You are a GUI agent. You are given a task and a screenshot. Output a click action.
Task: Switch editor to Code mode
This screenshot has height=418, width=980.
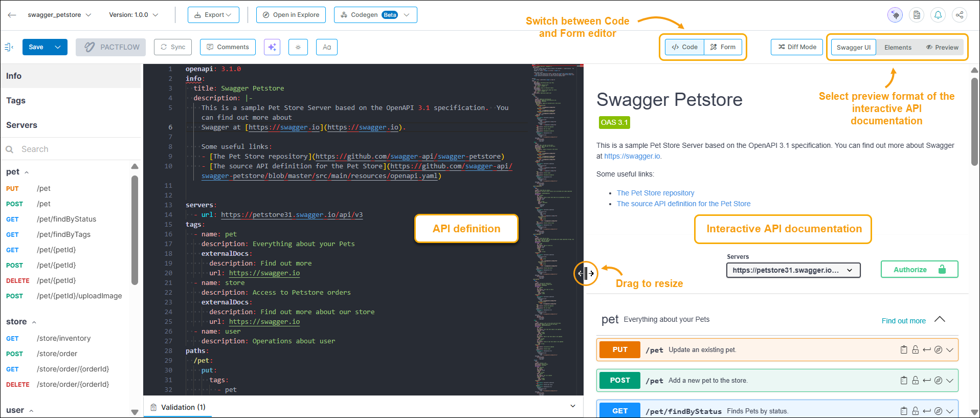pos(684,47)
